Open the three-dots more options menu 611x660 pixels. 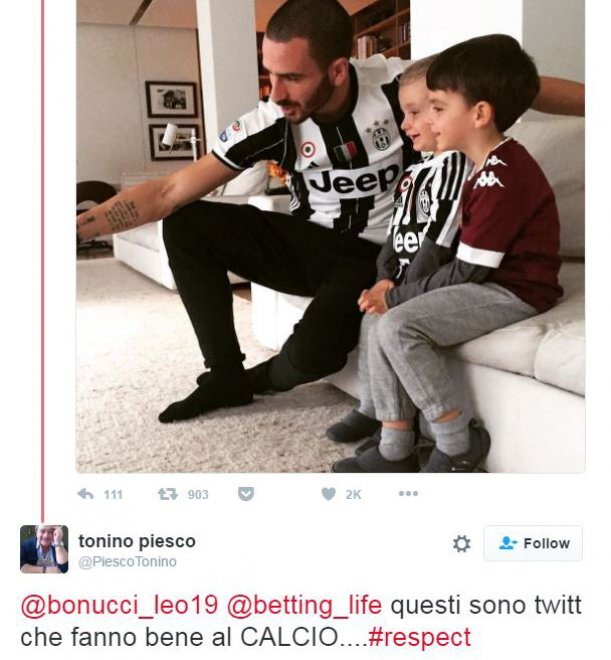point(408,493)
